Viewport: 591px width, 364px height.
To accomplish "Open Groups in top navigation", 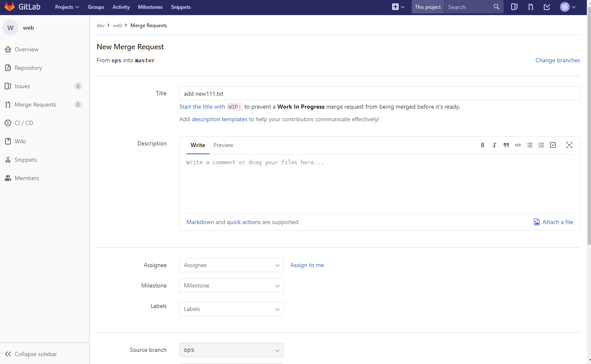I will point(96,7).
